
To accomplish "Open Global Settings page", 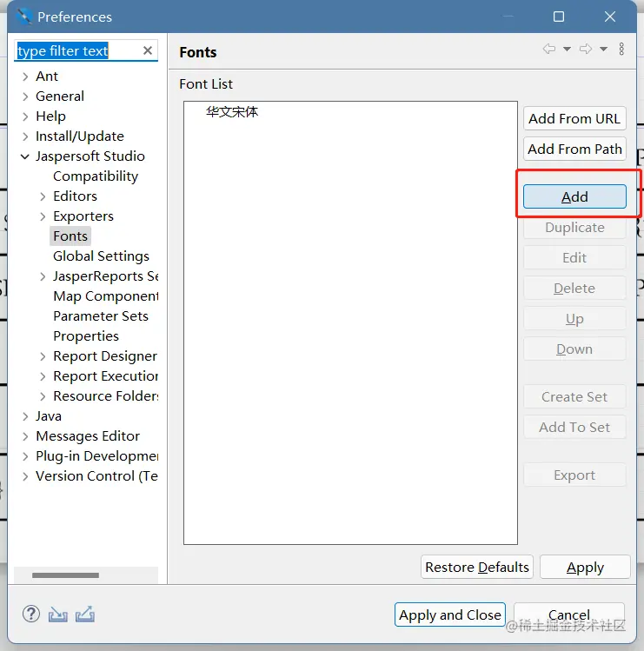I will [x=101, y=256].
